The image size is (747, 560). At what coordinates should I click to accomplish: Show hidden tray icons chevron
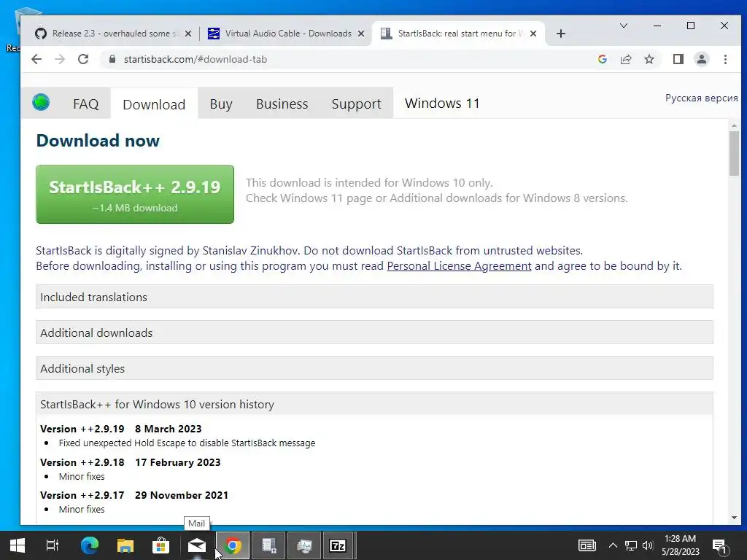613,545
